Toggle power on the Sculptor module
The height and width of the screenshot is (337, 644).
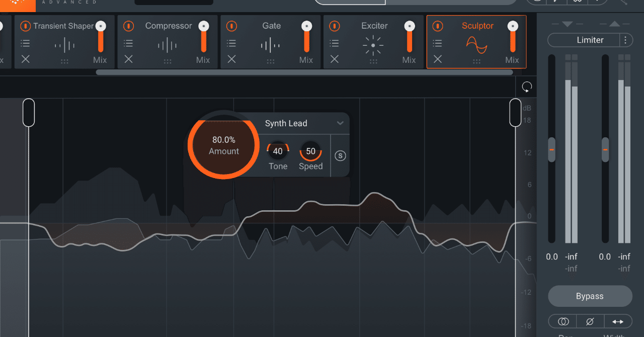(438, 26)
